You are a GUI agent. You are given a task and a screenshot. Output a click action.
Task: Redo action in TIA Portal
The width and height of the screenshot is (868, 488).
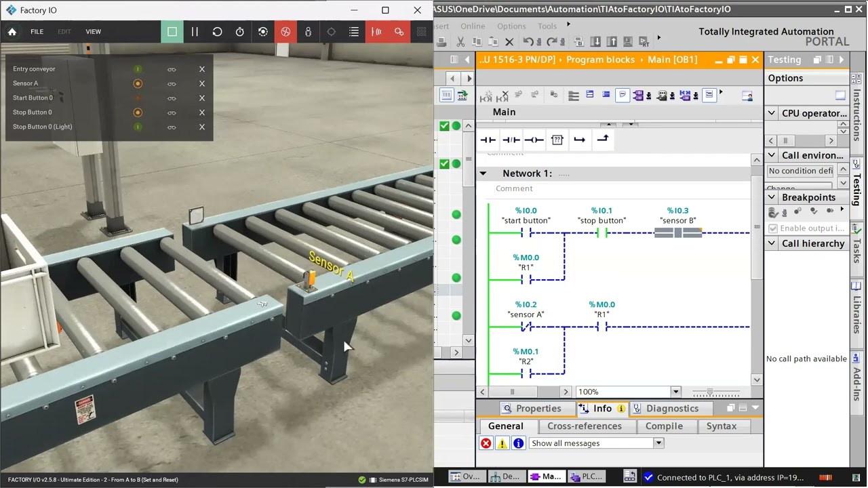point(553,41)
